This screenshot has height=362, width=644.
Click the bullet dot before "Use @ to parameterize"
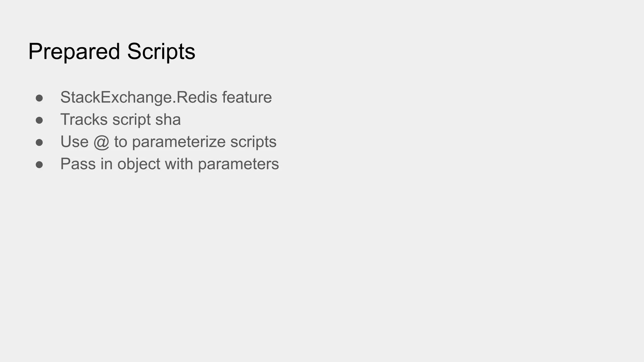[x=39, y=143]
